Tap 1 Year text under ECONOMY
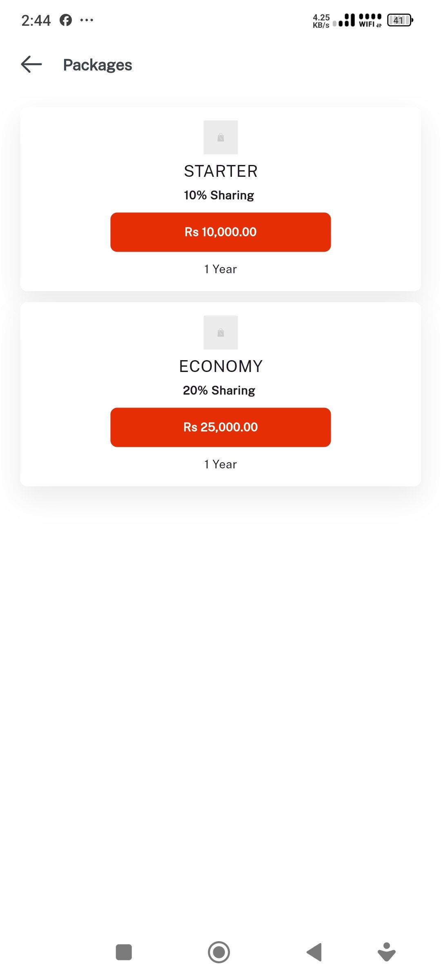Image resolution: width=441 pixels, height=980 pixels. tap(220, 464)
